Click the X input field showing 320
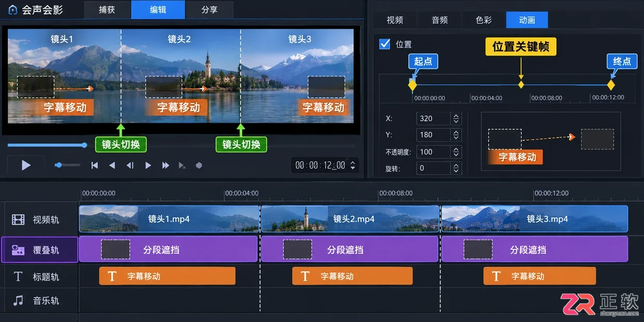Image resolution: width=644 pixels, height=322 pixels. click(x=433, y=119)
